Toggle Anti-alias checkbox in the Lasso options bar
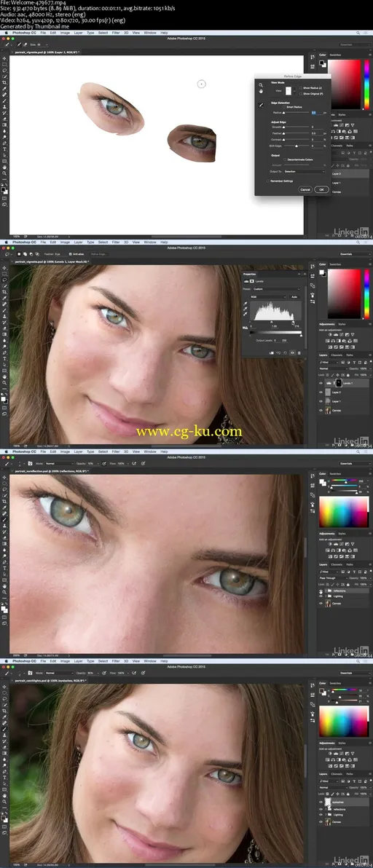373x868 pixels. pos(70,254)
